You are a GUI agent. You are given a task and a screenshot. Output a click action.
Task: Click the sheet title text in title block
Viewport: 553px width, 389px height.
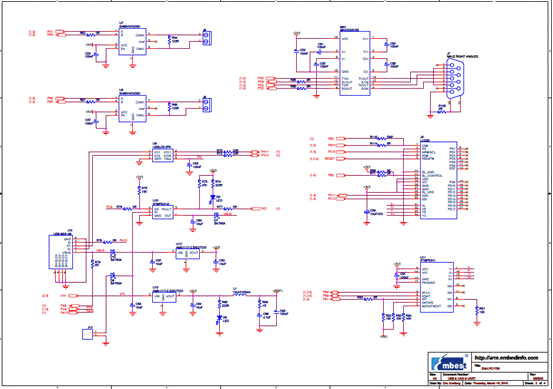pos(490,368)
